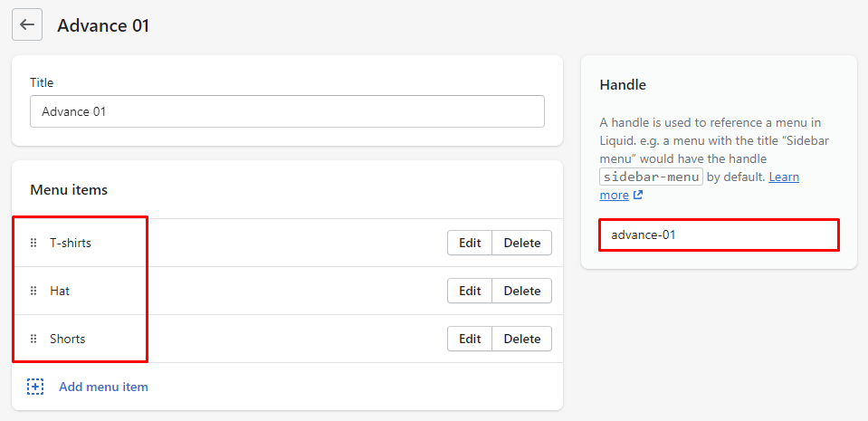Click the dashed plus icon for adding items
Screen dimensions: 868x421
click(x=35, y=387)
